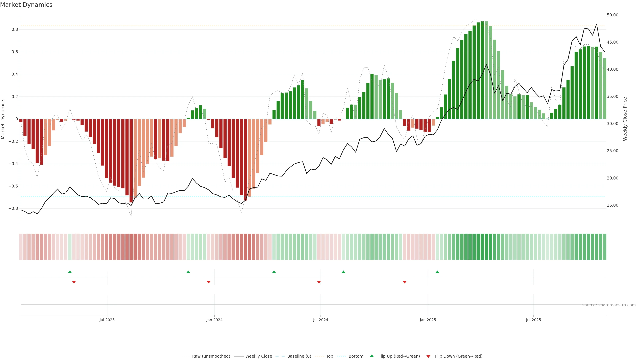Click the Jan 2024 axis label
The image size is (644, 362).
214,320
